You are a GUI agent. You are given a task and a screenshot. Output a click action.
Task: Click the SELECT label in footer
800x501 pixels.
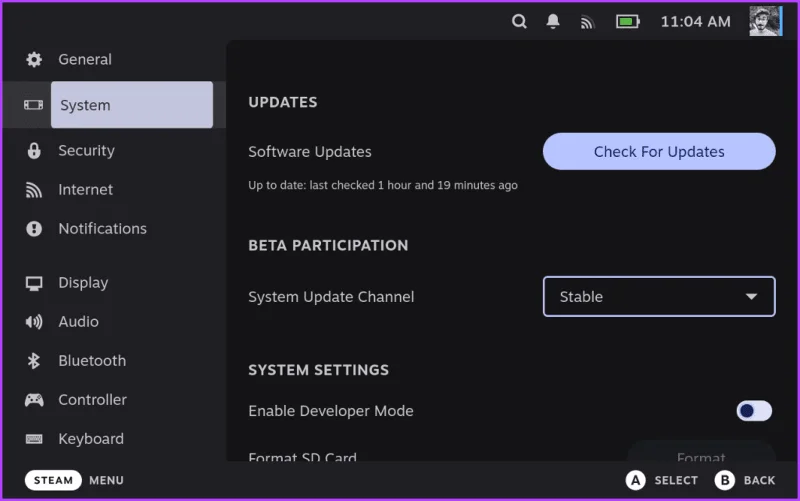coord(676,481)
